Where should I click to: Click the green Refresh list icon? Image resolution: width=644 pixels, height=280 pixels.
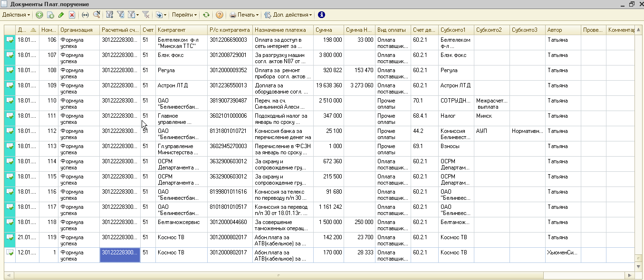(x=206, y=15)
